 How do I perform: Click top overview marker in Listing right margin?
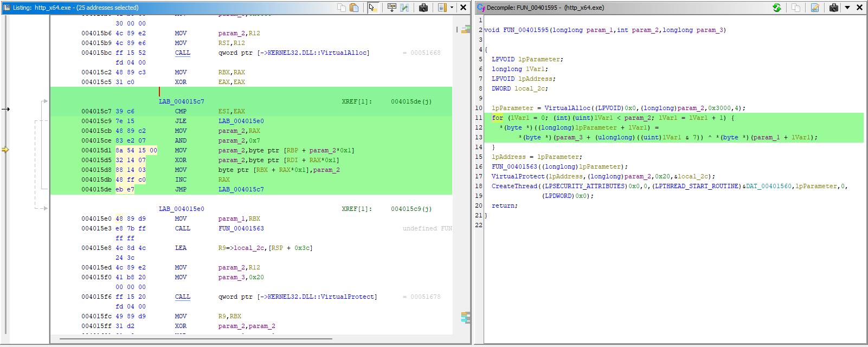(466, 29)
